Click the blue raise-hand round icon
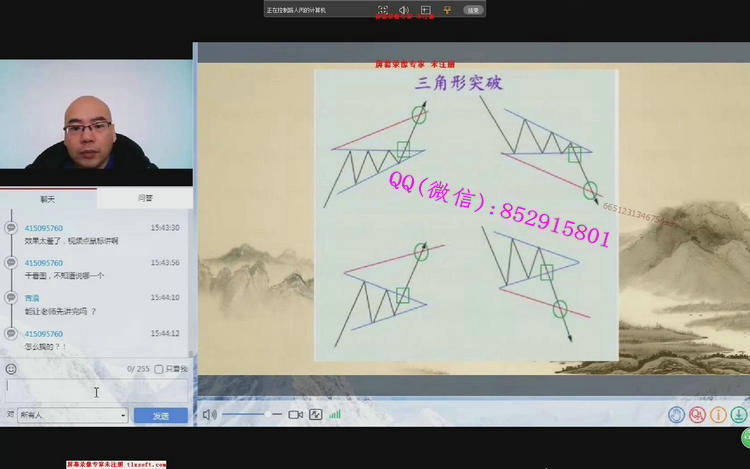 tap(677, 414)
